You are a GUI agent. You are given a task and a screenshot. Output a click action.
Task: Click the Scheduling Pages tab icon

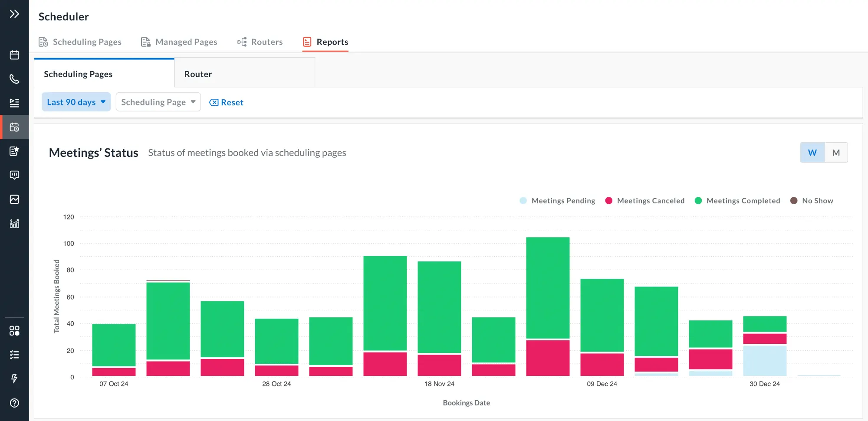[43, 42]
